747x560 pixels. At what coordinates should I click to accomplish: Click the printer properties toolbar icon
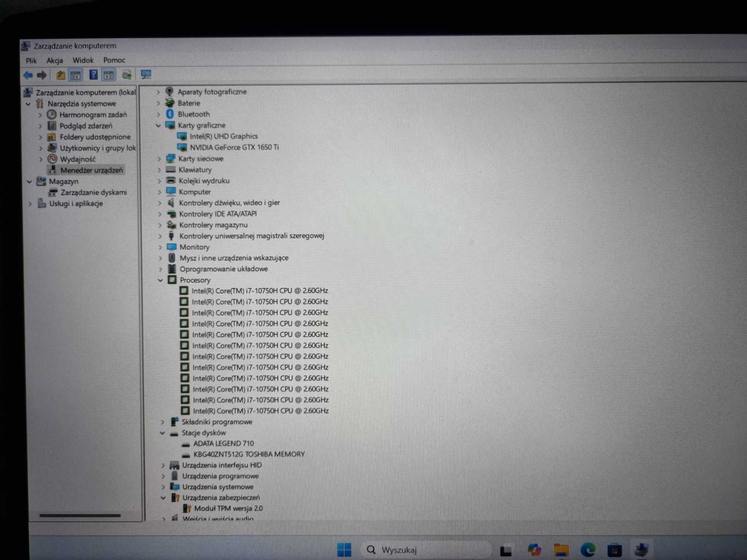point(127,75)
